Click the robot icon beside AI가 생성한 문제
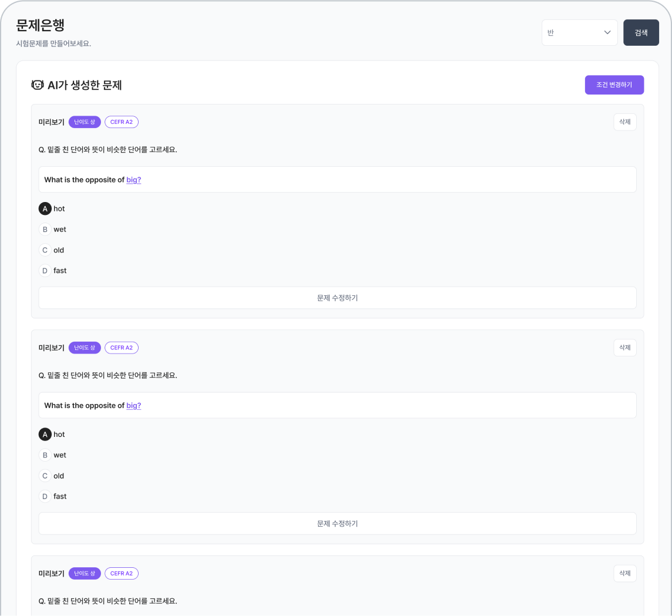Screen dimensions: 672x616 [38, 85]
